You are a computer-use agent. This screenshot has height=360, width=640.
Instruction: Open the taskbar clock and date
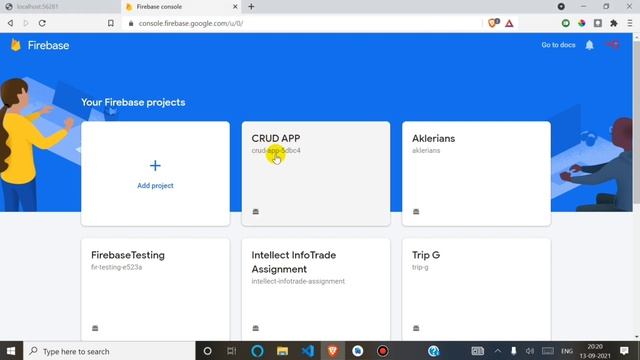(595, 351)
